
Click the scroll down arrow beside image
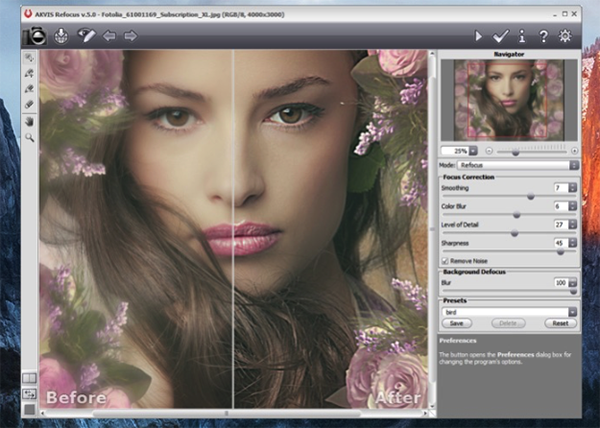pyautogui.click(x=432, y=406)
